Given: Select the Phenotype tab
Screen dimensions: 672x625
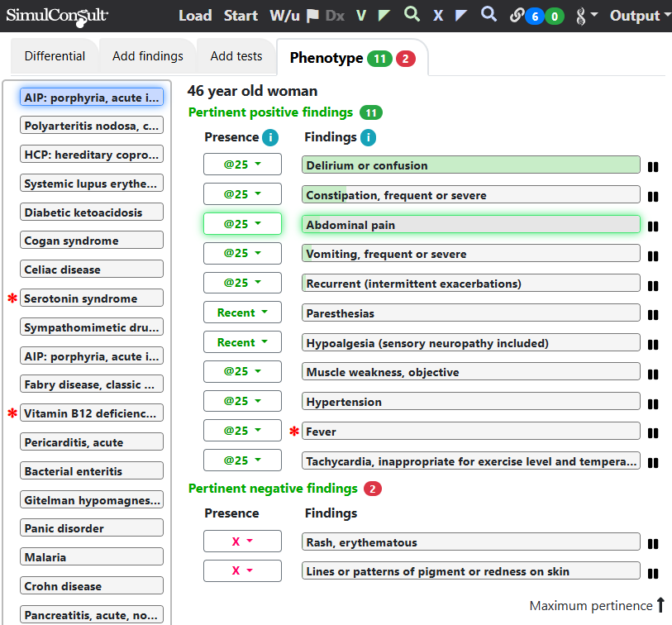Looking at the screenshot, I should [x=352, y=57].
